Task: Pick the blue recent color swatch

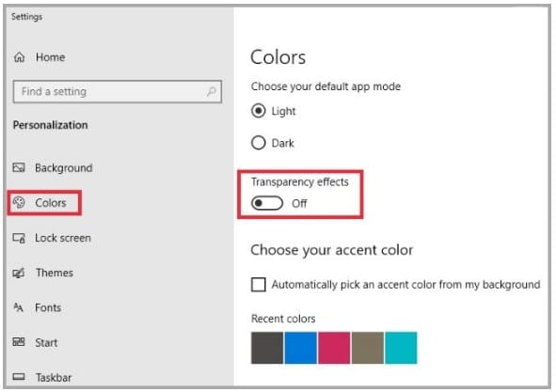Action: (300, 348)
